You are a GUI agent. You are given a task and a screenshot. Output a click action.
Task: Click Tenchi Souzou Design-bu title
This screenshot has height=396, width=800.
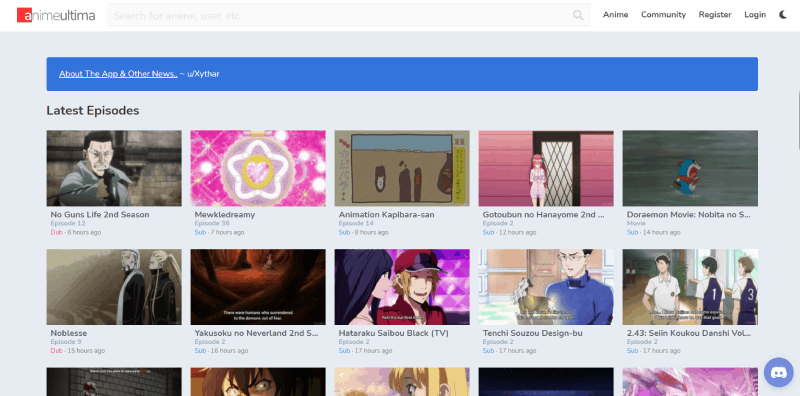[533, 333]
